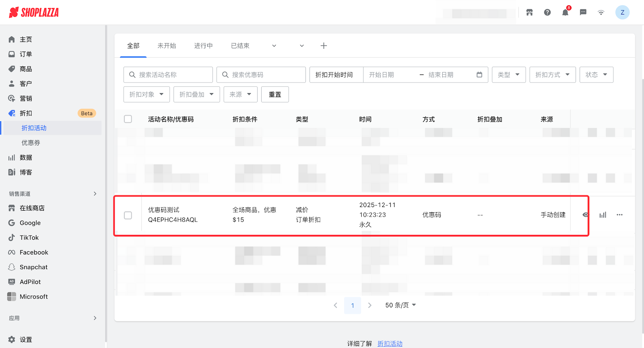
Task: Click the calendar icon in date range
Action: coord(479,75)
